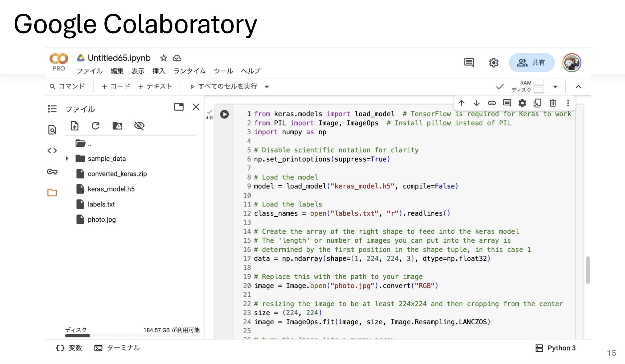The image size is (625, 364).
Task: Copy link to cell
Action: click(492, 103)
